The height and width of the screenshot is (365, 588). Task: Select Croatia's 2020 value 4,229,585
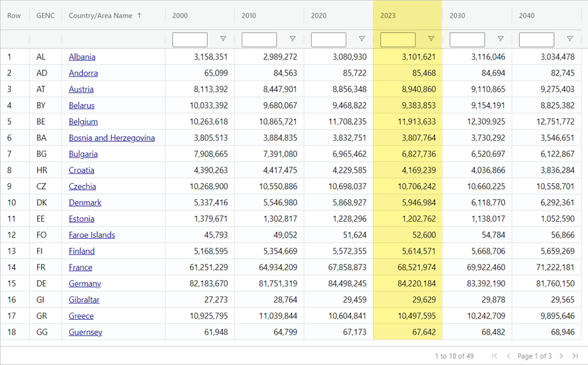click(350, 170)
